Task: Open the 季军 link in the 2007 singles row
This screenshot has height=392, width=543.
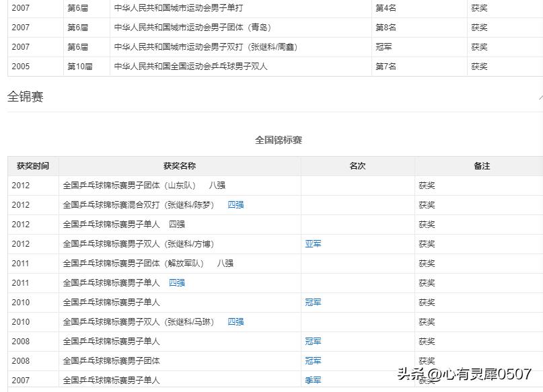Action: point(313,381)
